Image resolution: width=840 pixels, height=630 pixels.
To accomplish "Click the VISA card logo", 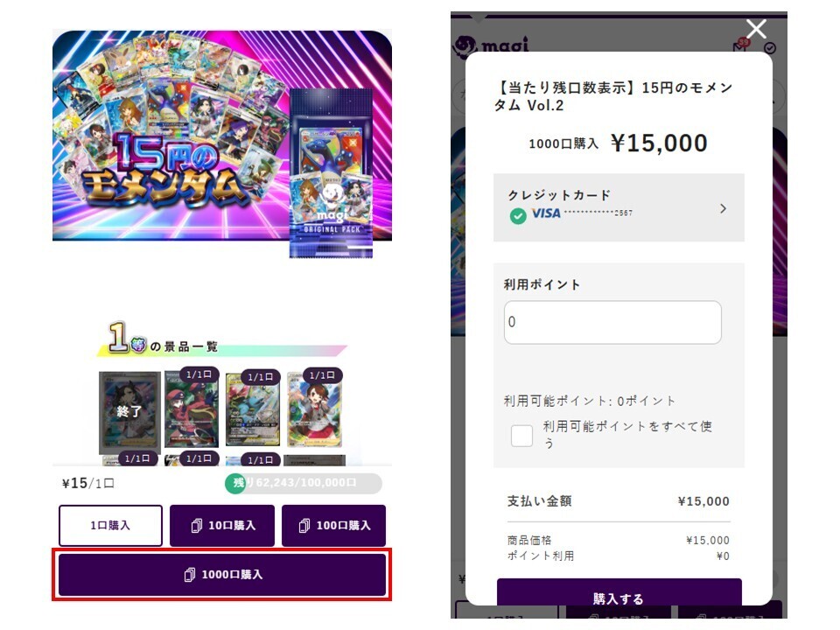I will tap(546, 213).
